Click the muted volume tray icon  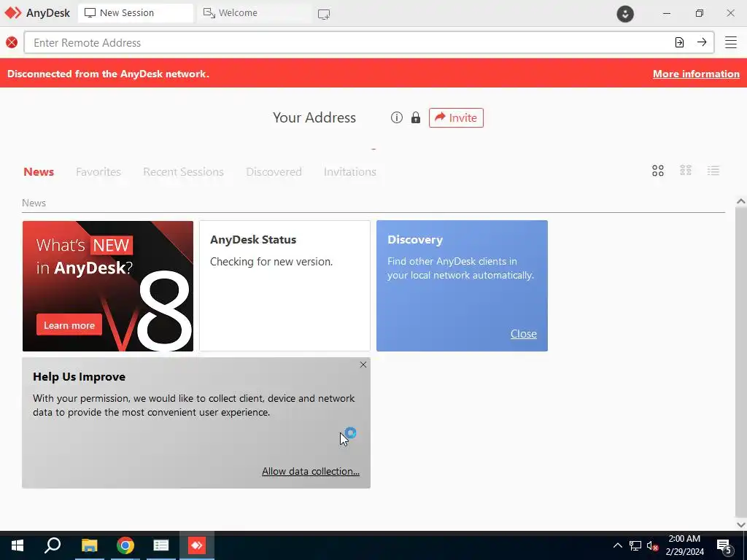[653, 545]
